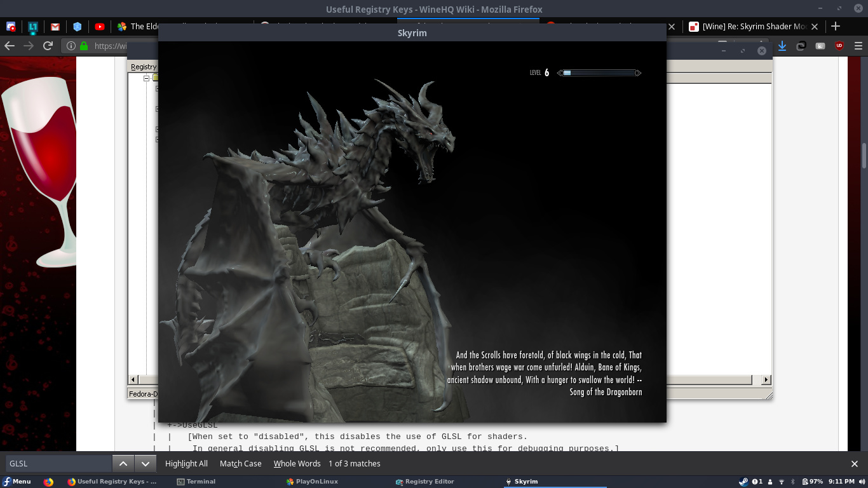868x488 pixels.
Task: Switch to Useful Registry Keys taskbar window
Action: click(x=112, y=482)
